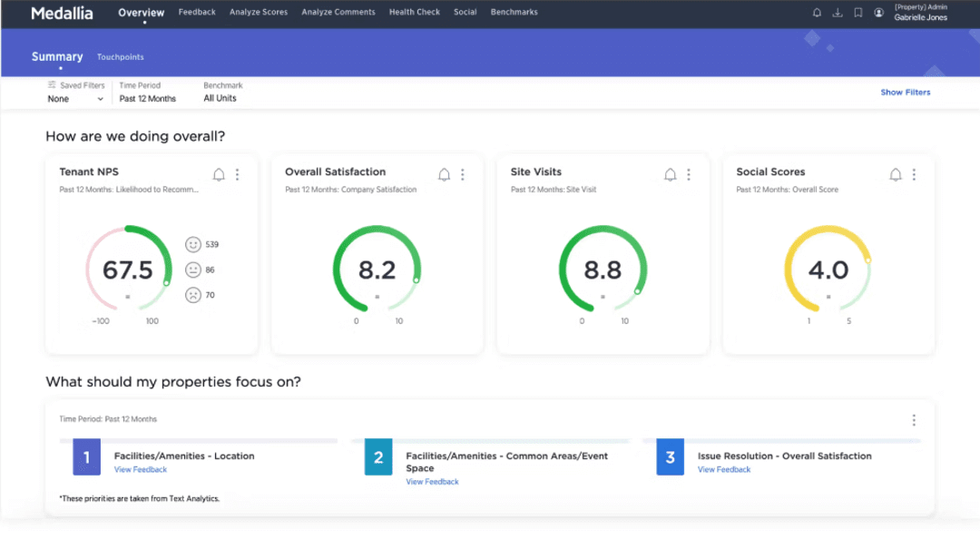Set an alert via the bell on Tenant NPS
980x549 pixels.
pos(219,174)
